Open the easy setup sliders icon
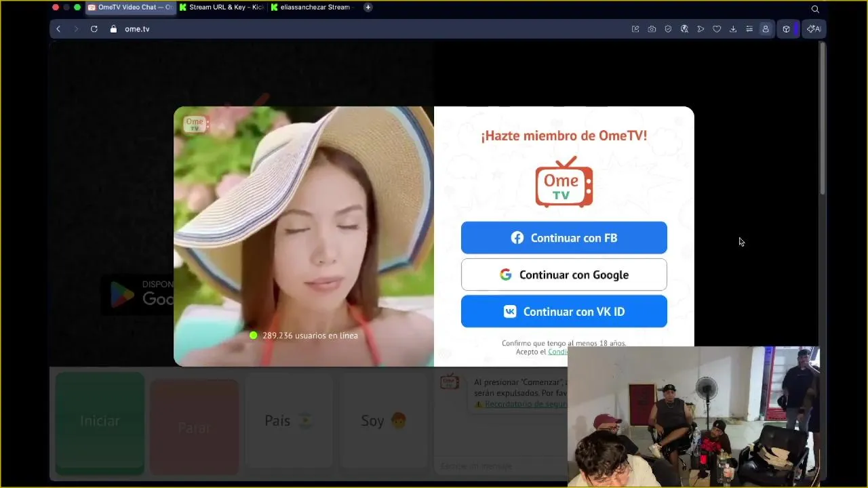 click(x=749, y=29)
